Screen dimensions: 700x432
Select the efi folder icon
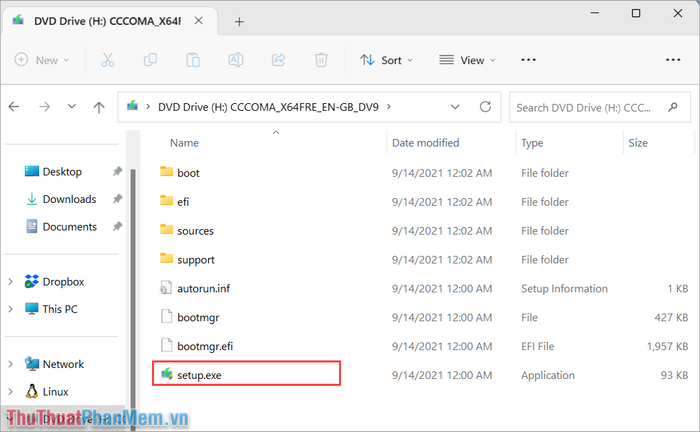click(167, 201)
